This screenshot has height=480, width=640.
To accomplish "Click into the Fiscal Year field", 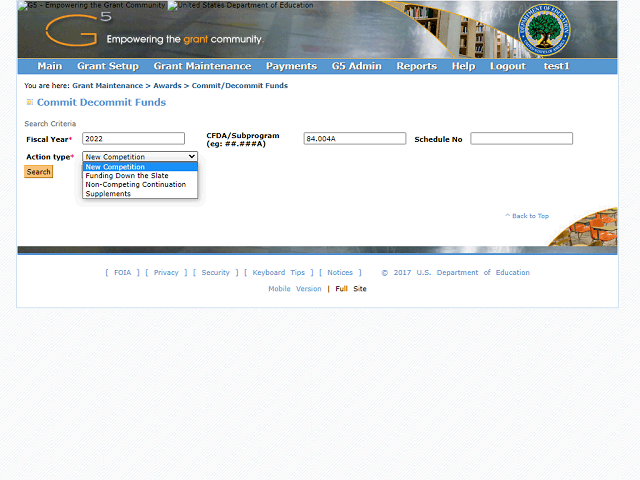I will coord(133,138).
